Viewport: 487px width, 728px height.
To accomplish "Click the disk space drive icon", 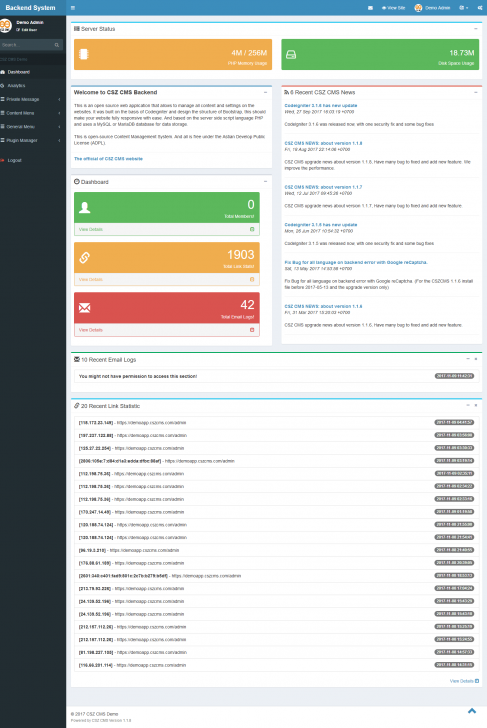I will pyautogui.click(x=291, y=55).
